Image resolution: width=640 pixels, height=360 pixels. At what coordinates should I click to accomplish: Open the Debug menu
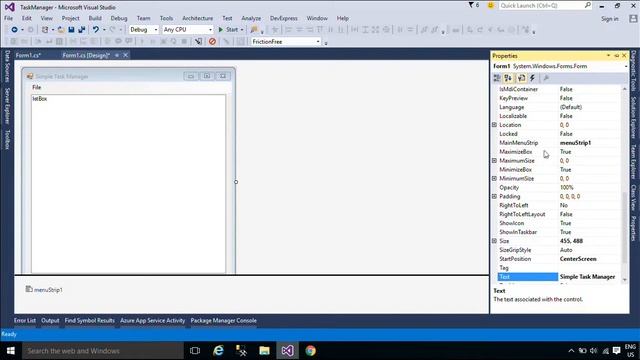pyautogui.click(x=119, y=18)
